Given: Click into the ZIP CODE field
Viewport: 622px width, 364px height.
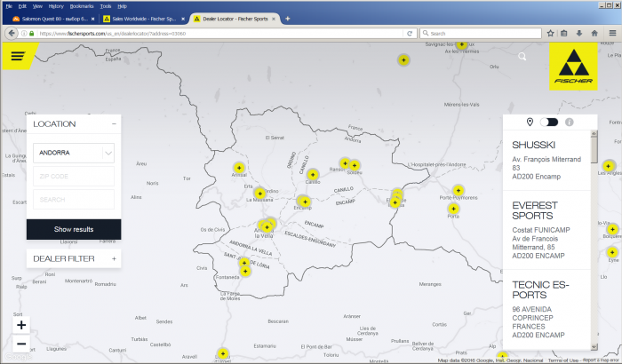Looking at the screenshot, I should (x=74, y=177).
